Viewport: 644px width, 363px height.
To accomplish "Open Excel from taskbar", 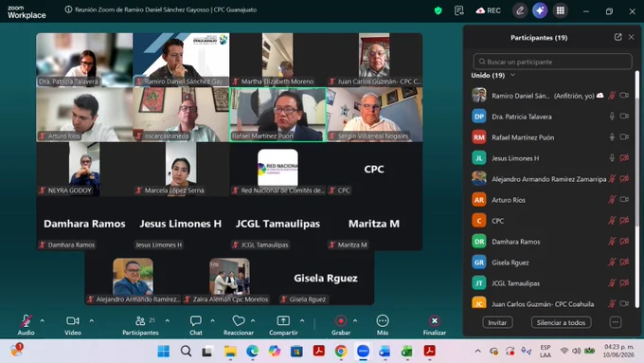I will point(407,352).
